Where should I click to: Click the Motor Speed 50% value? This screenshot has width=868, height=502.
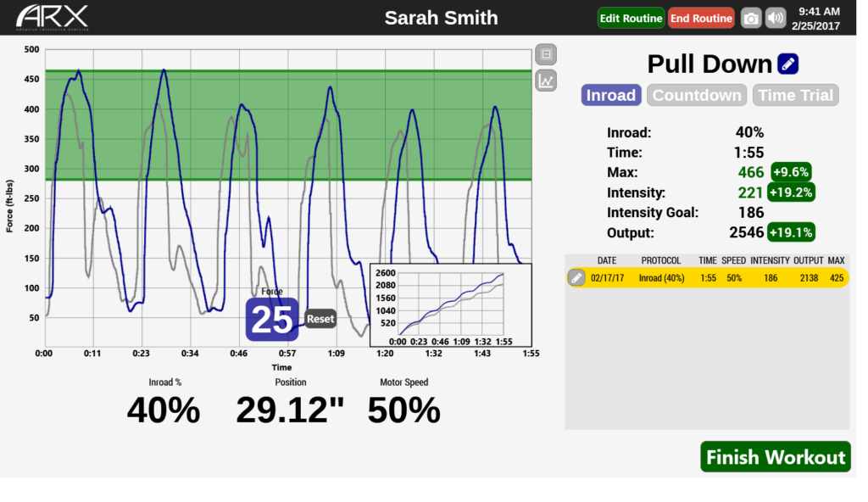[403, 410]
